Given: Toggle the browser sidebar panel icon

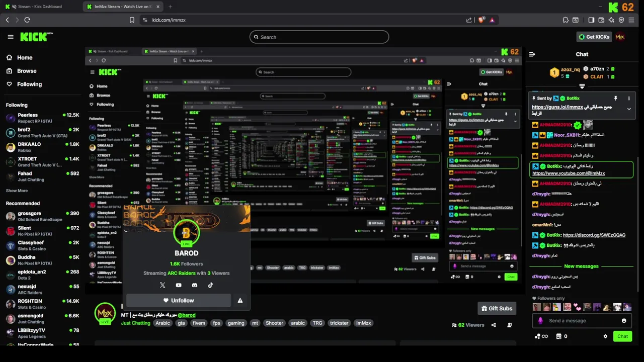Looking at the screenshot, I should click(x=591, y=20).
